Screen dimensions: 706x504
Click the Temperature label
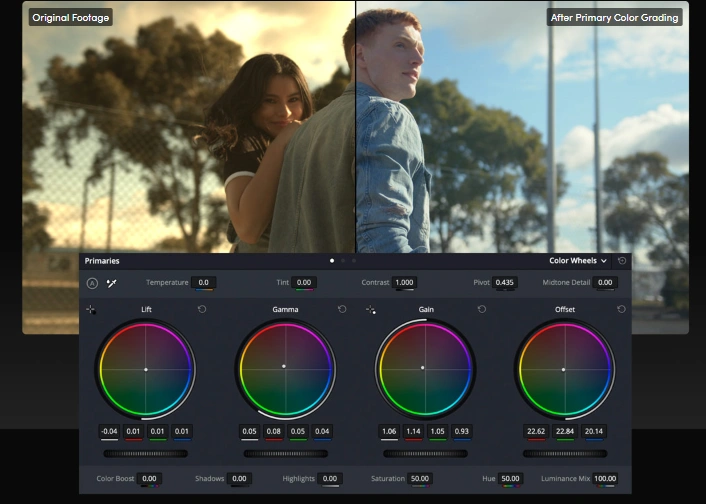click(x=167, y=282)
